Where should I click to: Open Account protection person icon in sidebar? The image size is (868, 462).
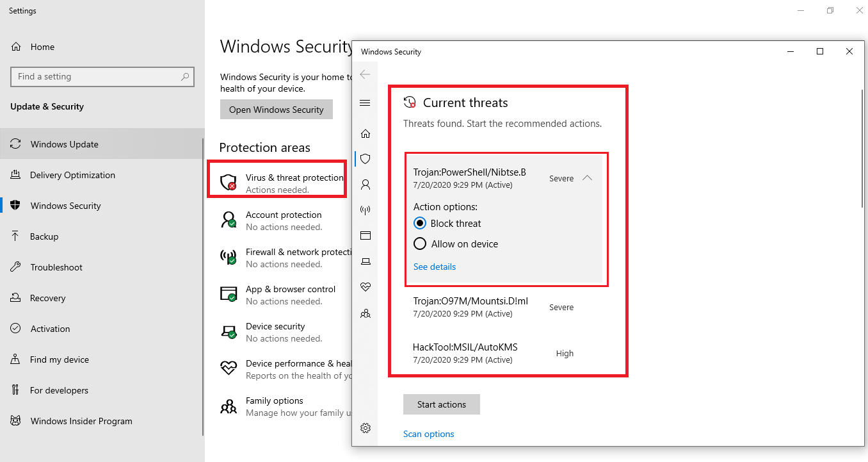366,185
